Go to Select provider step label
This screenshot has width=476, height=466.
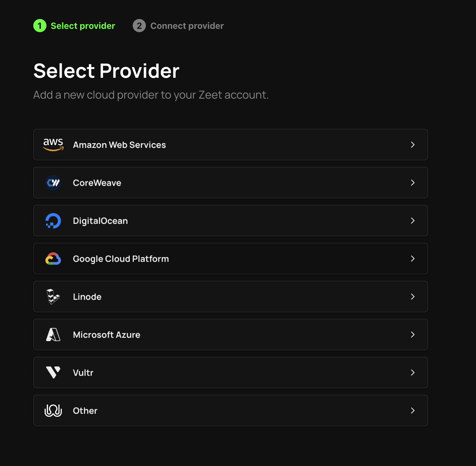(x=83, y=26)
